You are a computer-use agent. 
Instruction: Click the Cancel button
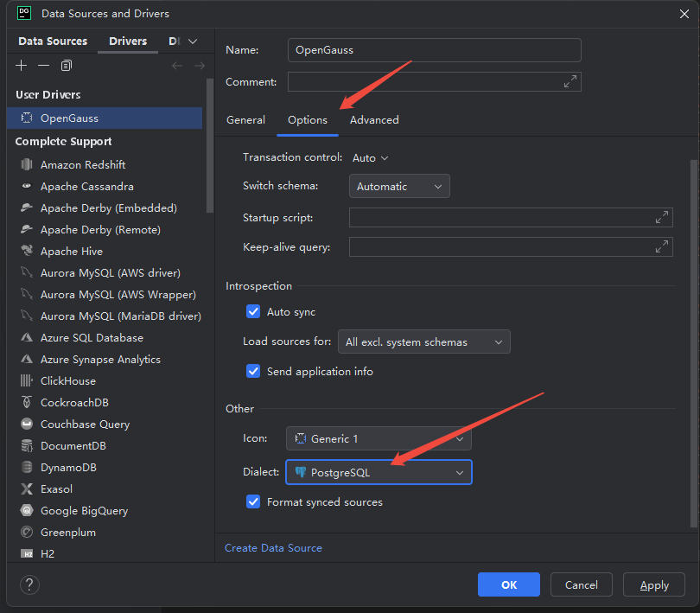click(x=581, y=584)
